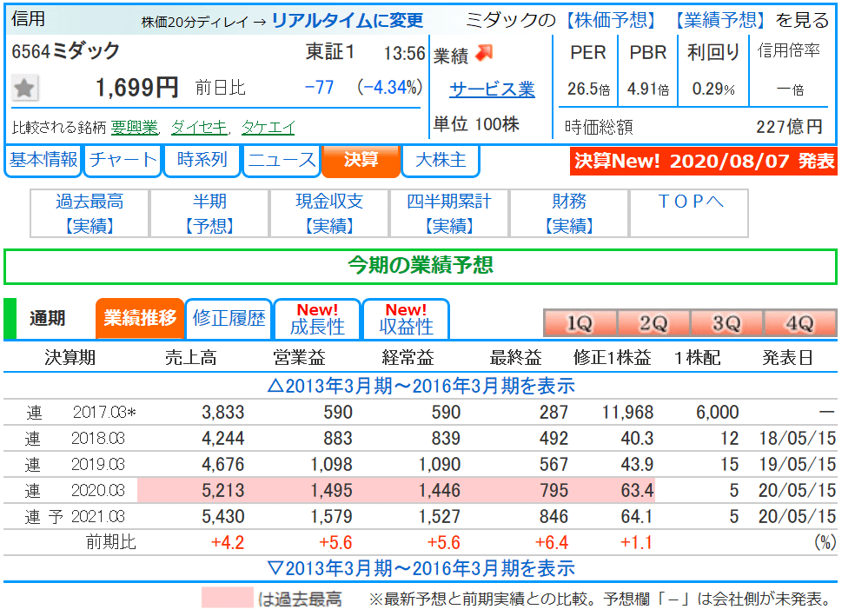This screenshot has width=855, height=616.
Task: Select the 3Q quarter button
Action: pos(726,322)
